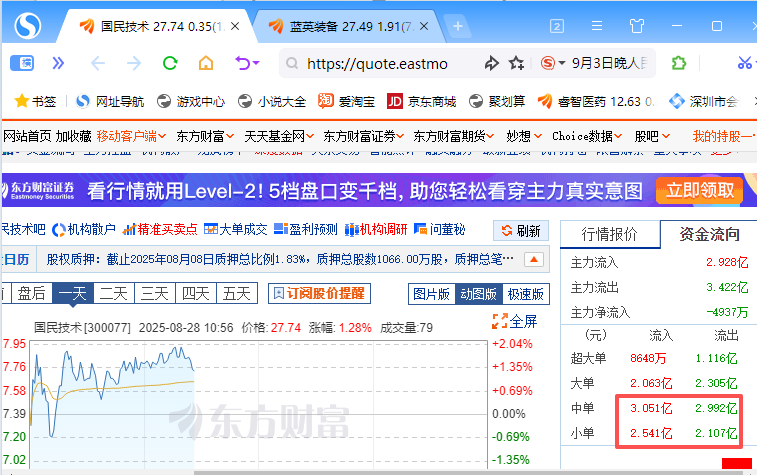
Task: Open the tab count window icon
Action: pyautogui.click(x=557, y=26)
